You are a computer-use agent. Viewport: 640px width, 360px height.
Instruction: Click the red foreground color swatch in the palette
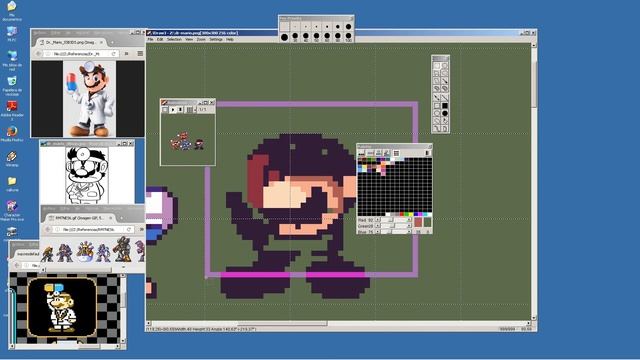click(418, 222)
